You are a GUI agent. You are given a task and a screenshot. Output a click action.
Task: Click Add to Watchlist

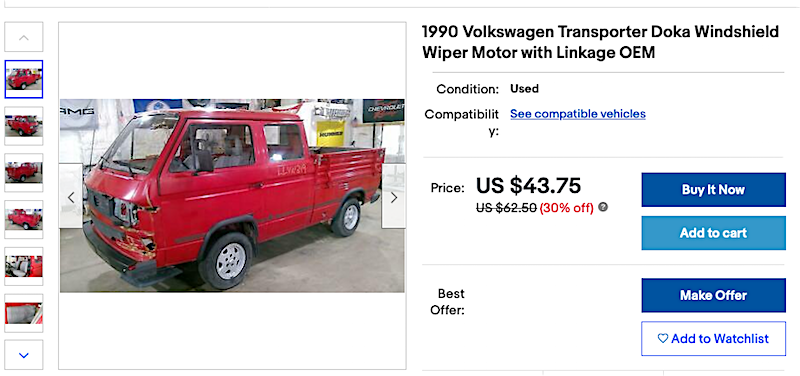[x=713, y=338]
